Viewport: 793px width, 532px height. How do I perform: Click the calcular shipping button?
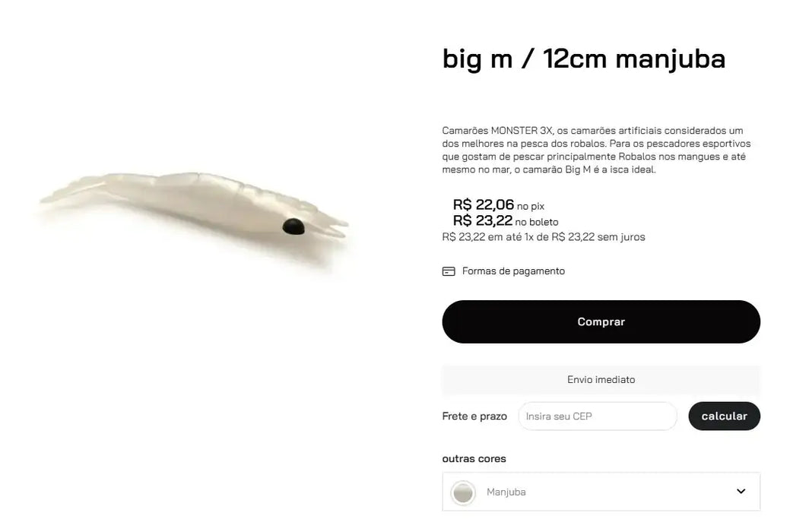click(x=724, y=416)
